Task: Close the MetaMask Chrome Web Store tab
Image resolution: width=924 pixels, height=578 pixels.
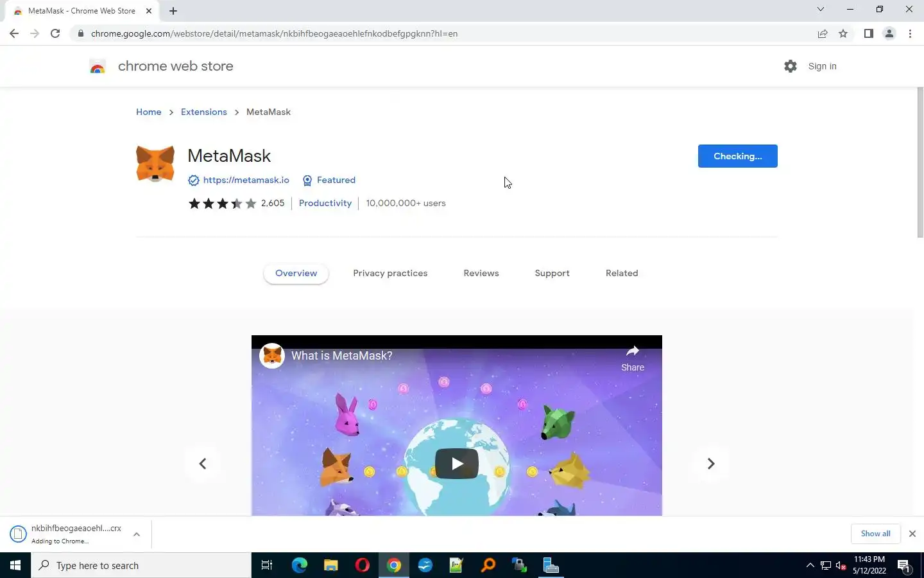Action: [149, 11]
